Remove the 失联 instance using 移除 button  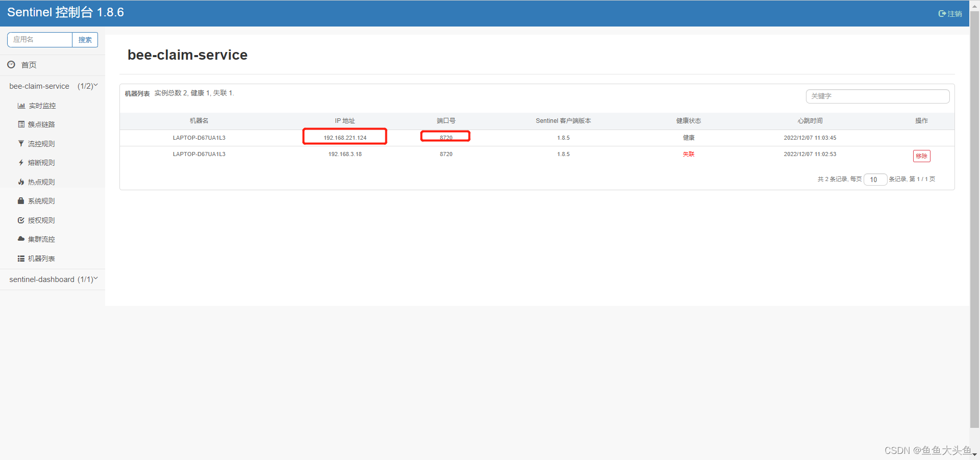pos(921,156)
